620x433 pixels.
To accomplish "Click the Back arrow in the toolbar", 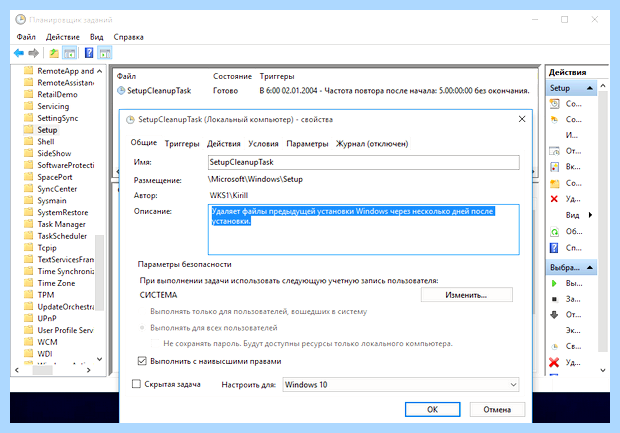I will point(19,53).
